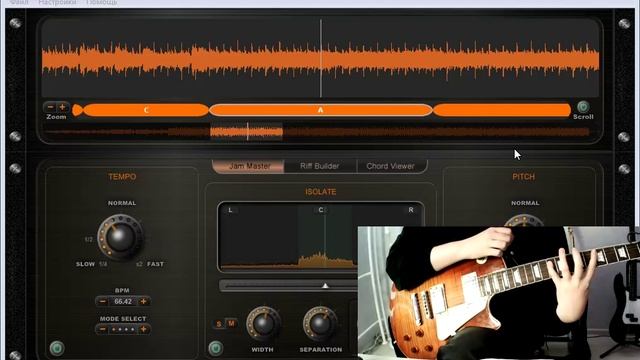640x360 pixels.
Task: Zoom in with the plus button
Action: 62,107
